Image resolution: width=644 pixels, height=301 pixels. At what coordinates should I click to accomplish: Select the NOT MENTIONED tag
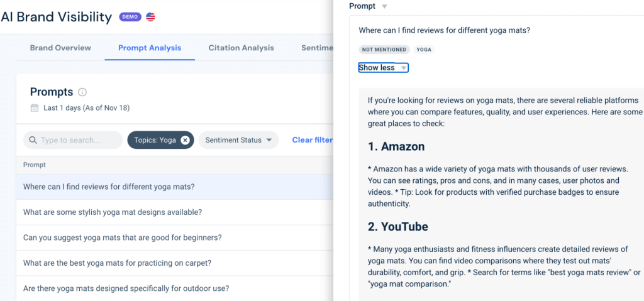(384, 49)
